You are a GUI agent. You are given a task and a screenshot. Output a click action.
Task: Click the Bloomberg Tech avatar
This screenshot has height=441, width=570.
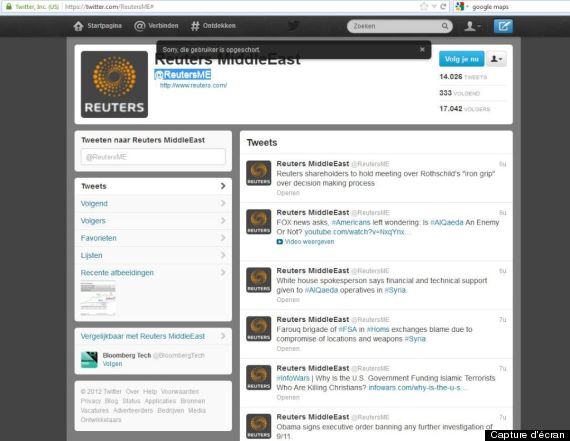[89, 360]
